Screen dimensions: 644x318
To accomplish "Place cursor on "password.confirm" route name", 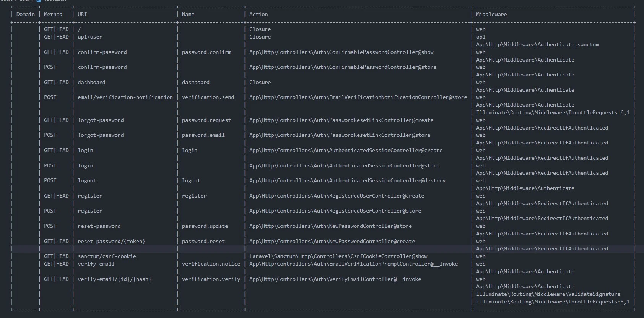I will [207, 52].
